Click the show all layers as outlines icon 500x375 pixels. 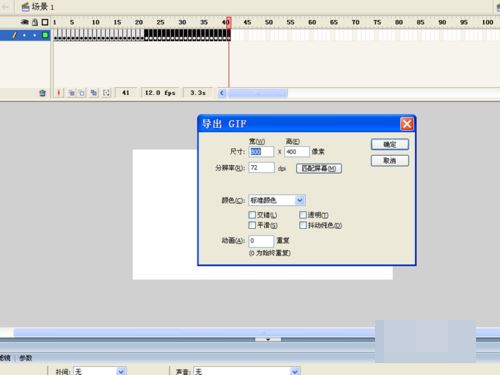45,22
